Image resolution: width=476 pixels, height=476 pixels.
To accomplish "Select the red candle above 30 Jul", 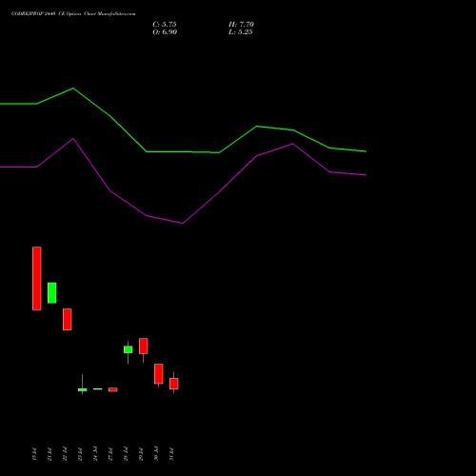I will 159,374.
